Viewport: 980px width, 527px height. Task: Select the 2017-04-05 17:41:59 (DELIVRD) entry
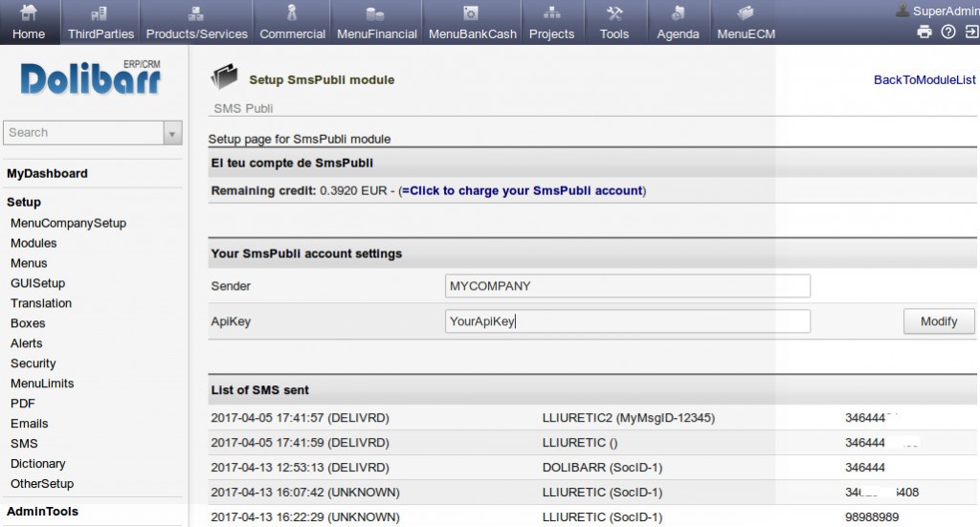[x=300, y=443]
